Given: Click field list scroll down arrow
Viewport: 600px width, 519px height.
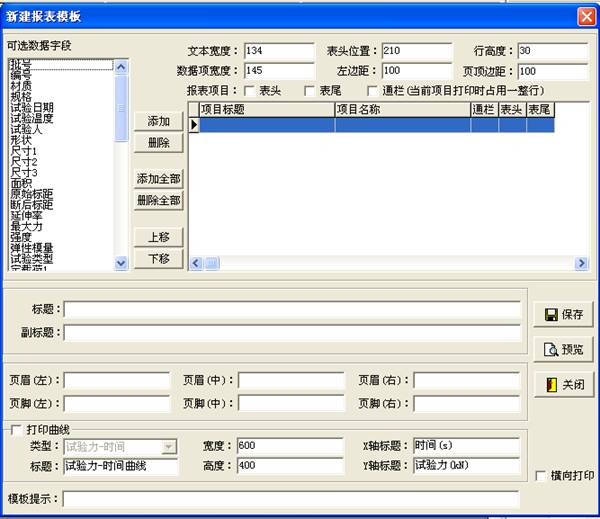Looking at the screenshot, I should [x=121, y=263].
